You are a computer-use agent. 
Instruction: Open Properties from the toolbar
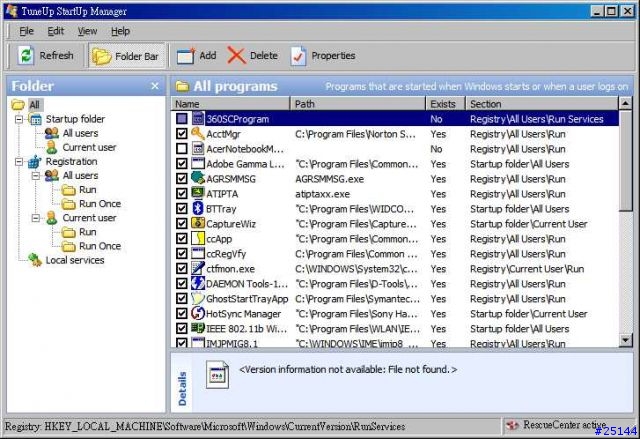[323, 55]
